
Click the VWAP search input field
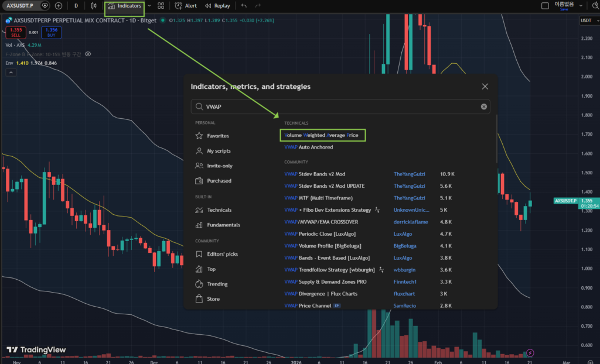(340, 107)
